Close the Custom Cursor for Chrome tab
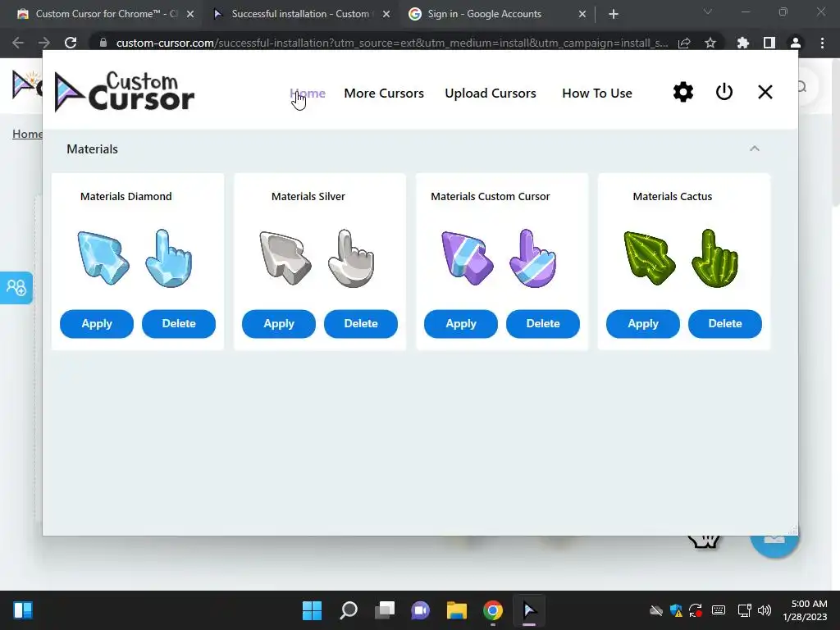 click(x=190, y=15)
